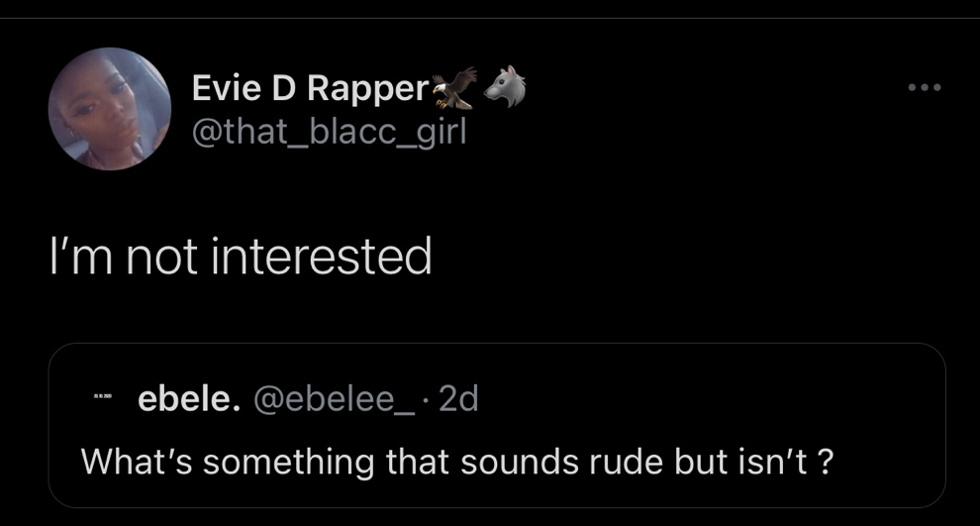
Task: Click the word "interested" in the main tweet
Action: 322,257
